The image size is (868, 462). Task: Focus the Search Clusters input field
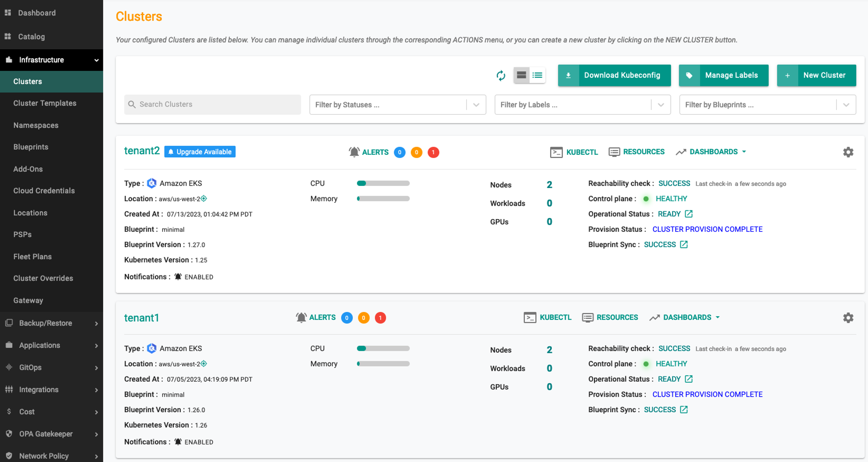click(x=212, y=105)
